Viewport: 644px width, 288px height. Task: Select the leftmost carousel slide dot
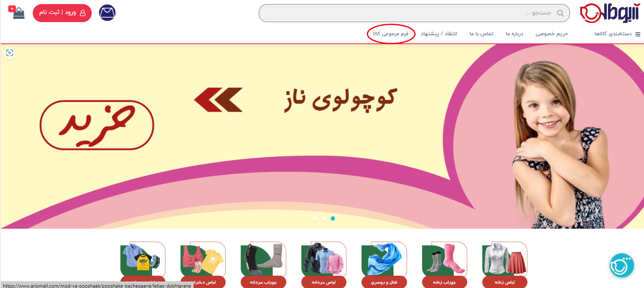315,218
